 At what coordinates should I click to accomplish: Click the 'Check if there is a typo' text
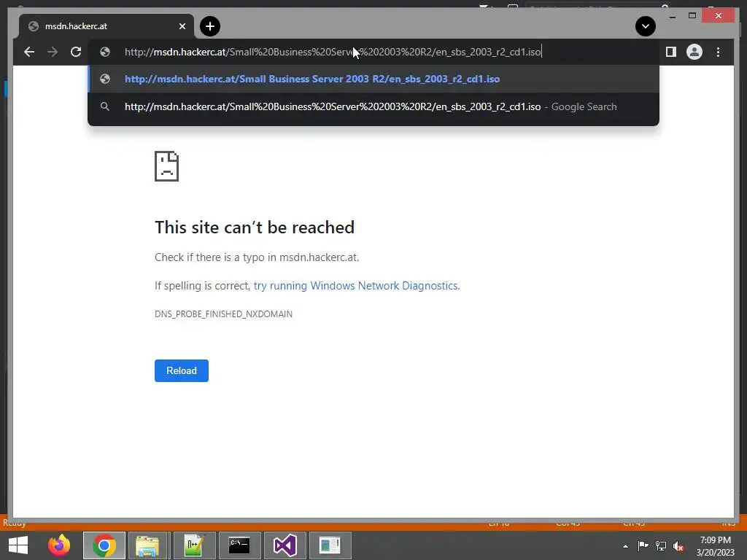[257, 257]
